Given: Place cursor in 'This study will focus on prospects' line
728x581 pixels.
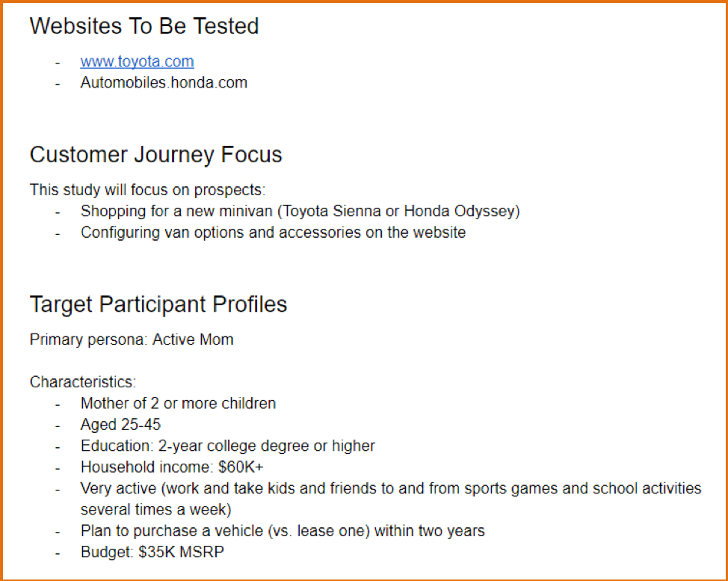Looking at the screenshot, I should coord(147,190).
